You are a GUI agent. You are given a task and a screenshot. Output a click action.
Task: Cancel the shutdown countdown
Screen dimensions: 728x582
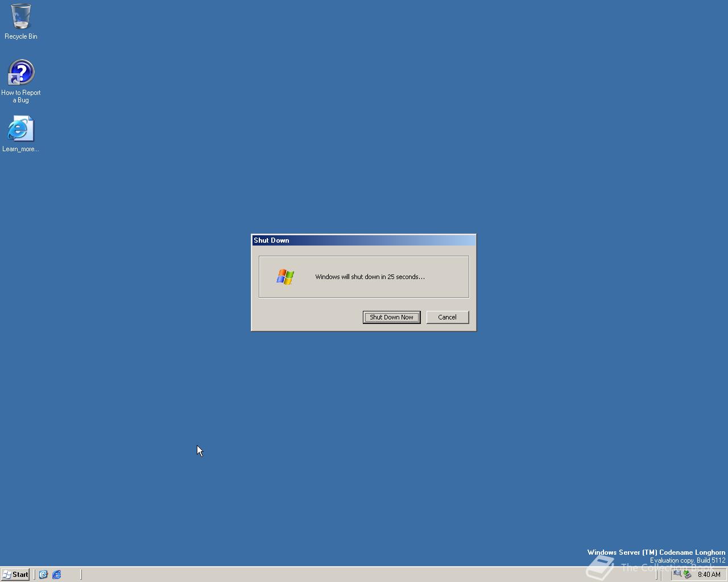click(x=447, y=317)
